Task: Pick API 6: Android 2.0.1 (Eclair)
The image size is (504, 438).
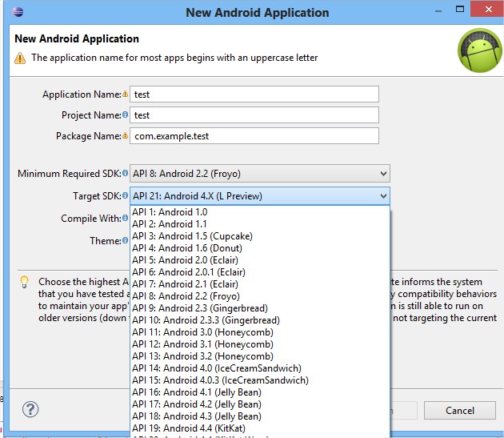Action: point(260,272)
